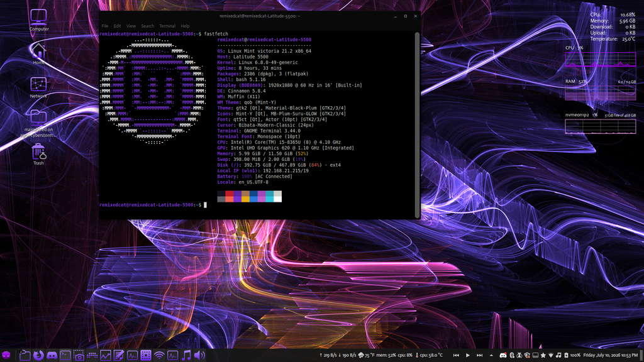The image size is (644, 362).
Task: Open the terminal Search menu
Action: tap(147, 26)
